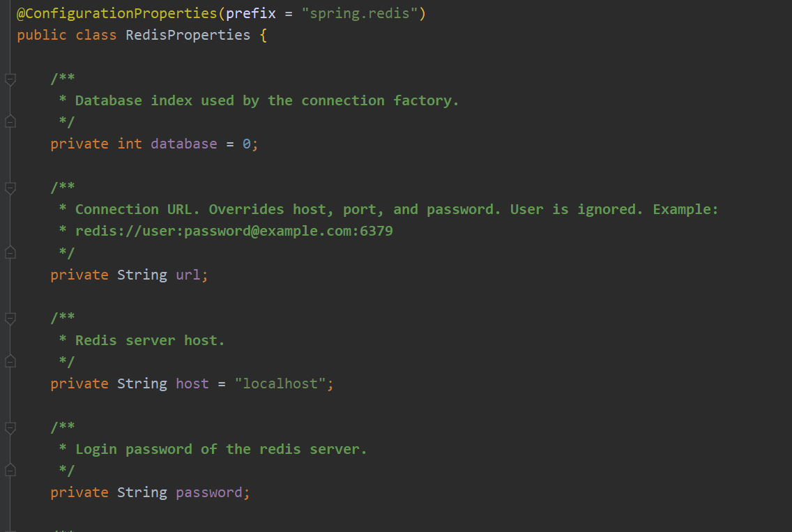Image resolution: width=792 pixels, height=532 pixels.
Task: Click fold end marker of Connection URL comment
Action: (x=10, y=252)
